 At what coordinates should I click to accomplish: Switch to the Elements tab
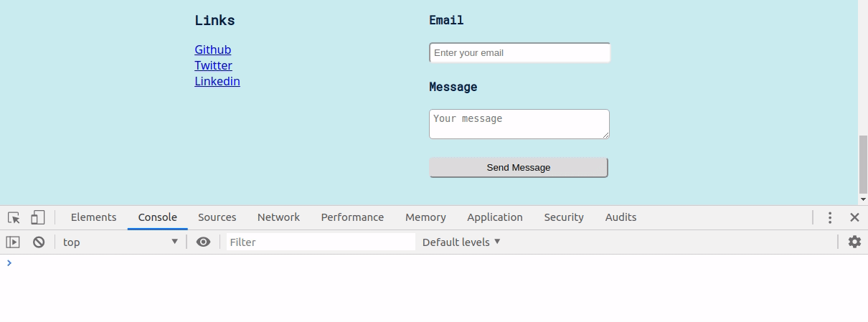[x=93, y=217]
